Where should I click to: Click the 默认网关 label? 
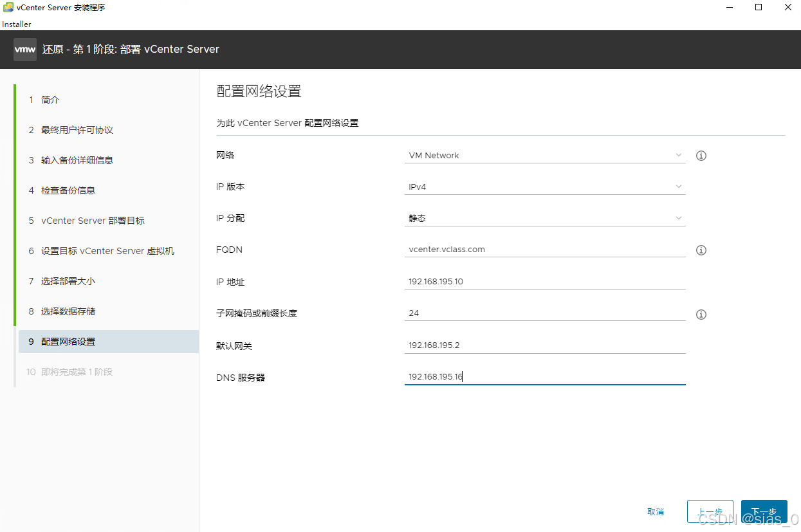234,346
